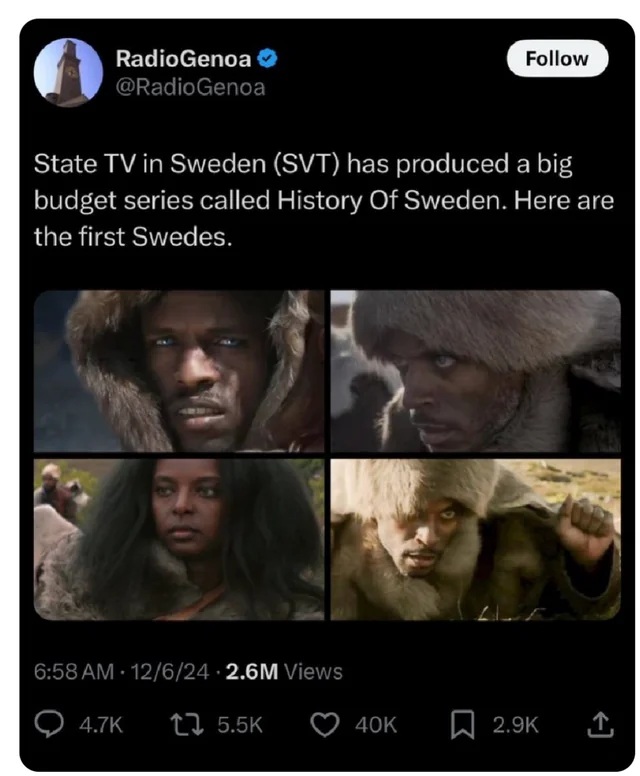Click the 2.9K bookmarks count
This screenshot has height=776, width=640.
(x=515, y=726)
